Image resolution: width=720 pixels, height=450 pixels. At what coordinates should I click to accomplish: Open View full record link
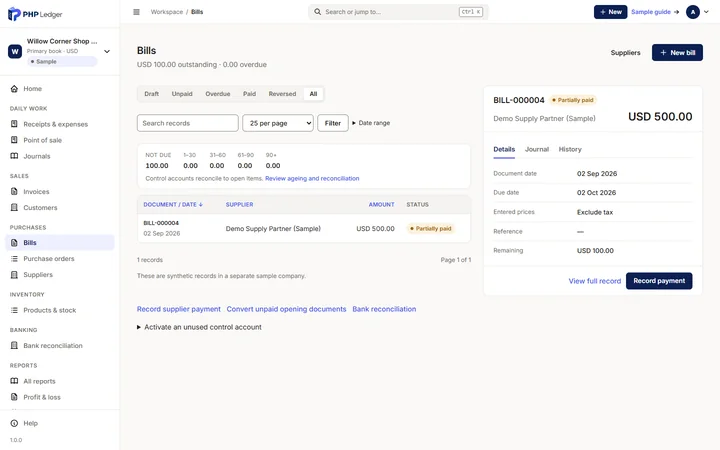[595, 281]
